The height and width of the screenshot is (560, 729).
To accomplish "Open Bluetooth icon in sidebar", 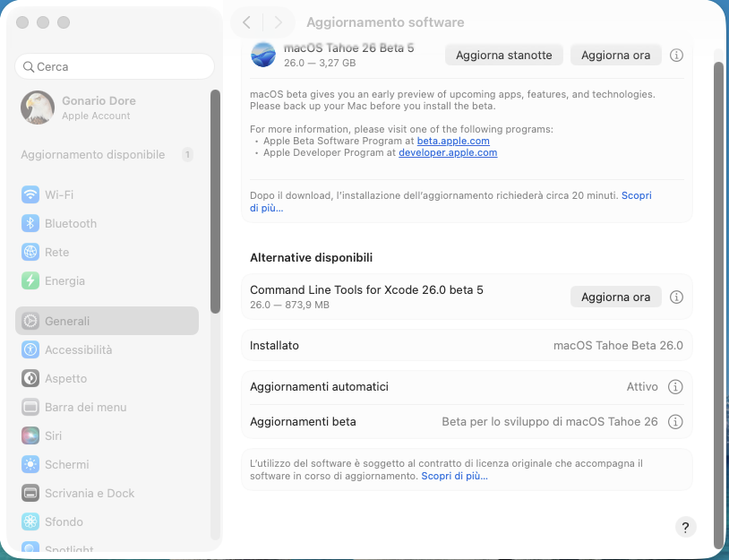I will 30,223.
